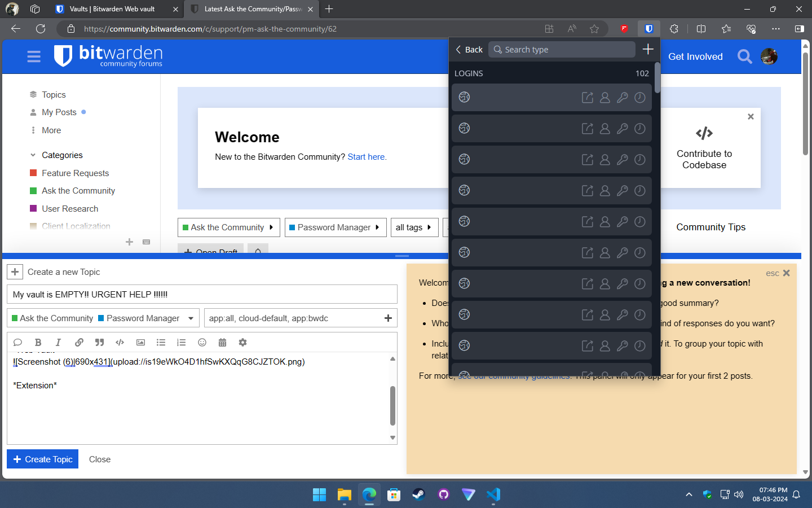This screenshot has width=812, height=508.
Task: Open the all tags filter dropdown
Action: pos(414,227)
